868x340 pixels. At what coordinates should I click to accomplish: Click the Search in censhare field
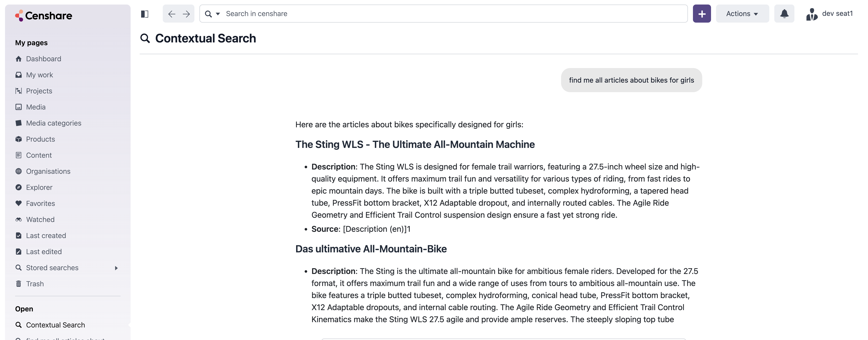click(x=452, y=14)
